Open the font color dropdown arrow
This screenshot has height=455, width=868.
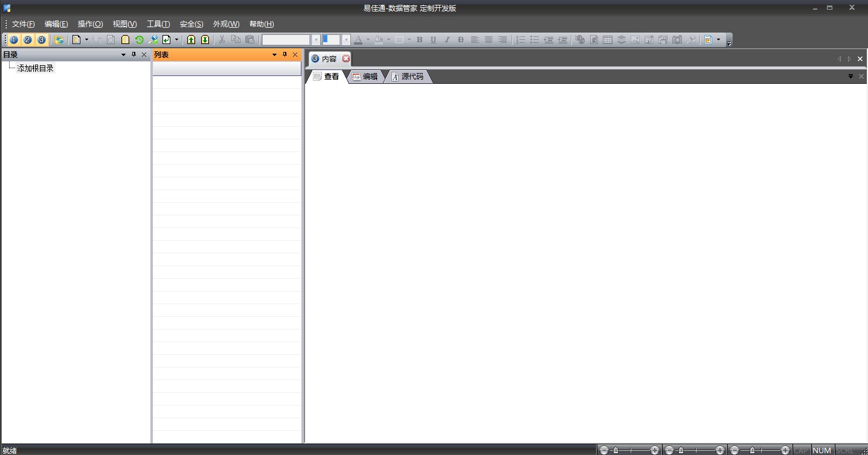click(367, 40)
